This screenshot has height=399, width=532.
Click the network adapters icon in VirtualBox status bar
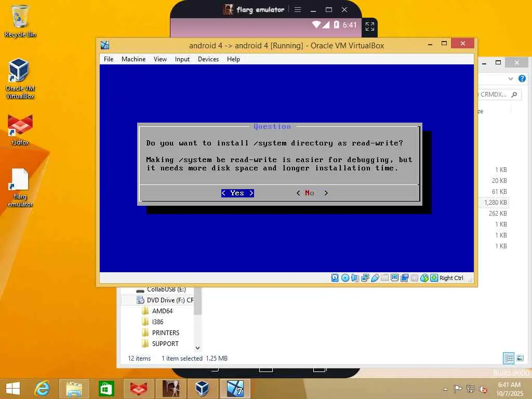(365, 278)
